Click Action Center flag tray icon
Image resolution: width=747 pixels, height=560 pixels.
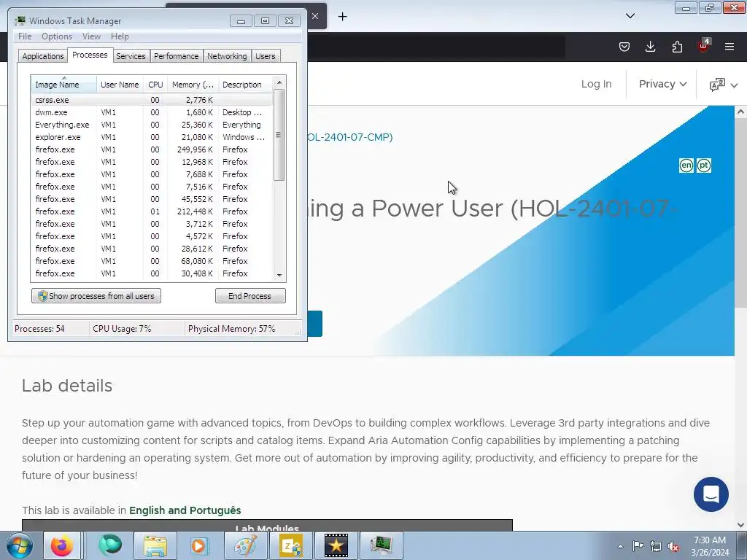[638, 546]
